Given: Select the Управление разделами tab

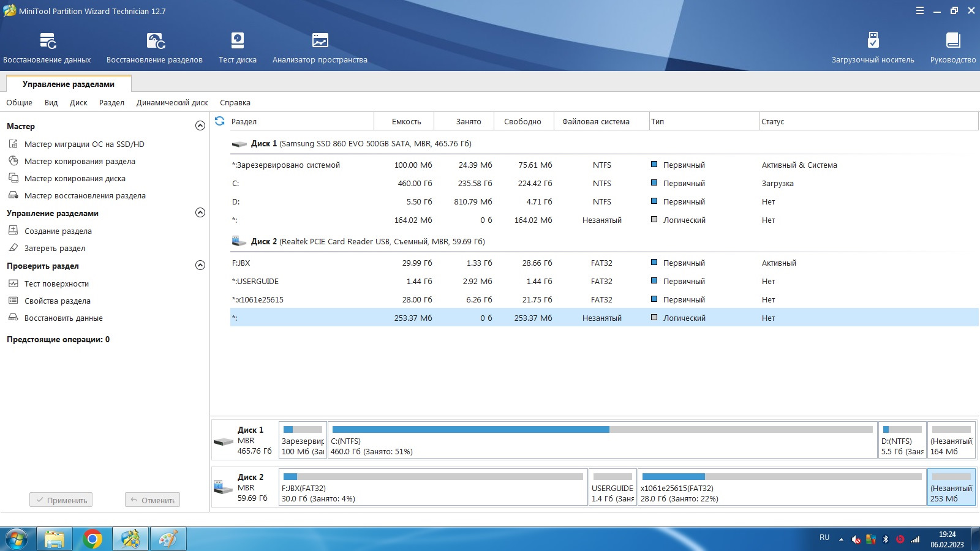Looking at the screenshot, I should [x=68, y=84].
